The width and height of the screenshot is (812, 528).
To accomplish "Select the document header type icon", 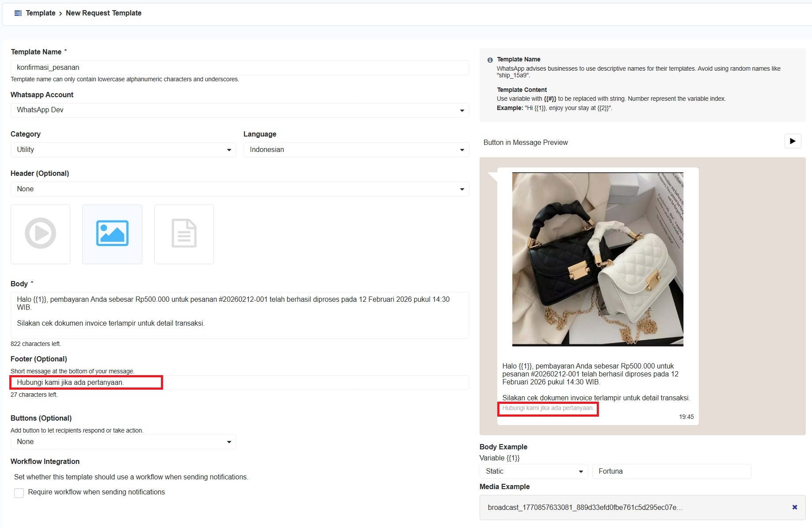I will pyautogui.click(x=184, y=234).
